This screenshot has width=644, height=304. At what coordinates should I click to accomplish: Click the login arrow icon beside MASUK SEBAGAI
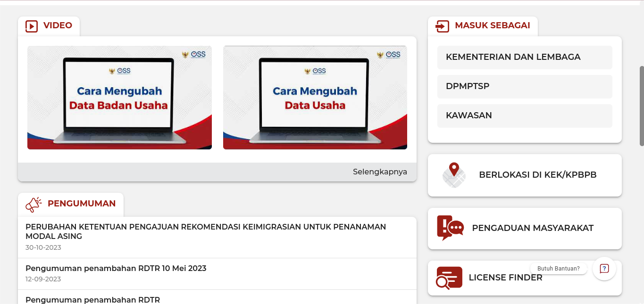pyautogui.click(x=442, y=26)
